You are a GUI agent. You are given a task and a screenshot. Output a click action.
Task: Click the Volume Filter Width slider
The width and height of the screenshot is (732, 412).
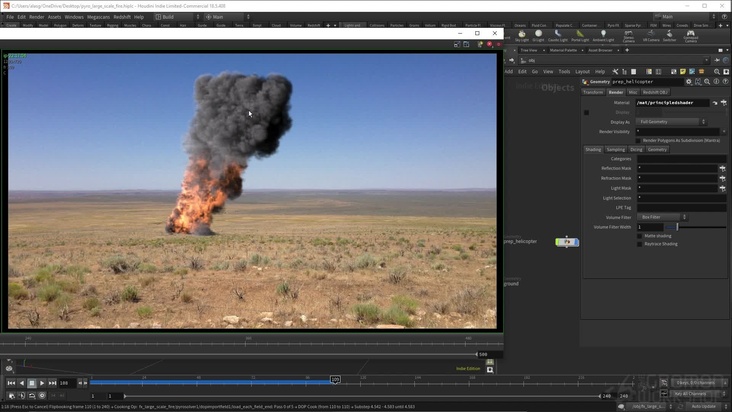tap(697, 227)
